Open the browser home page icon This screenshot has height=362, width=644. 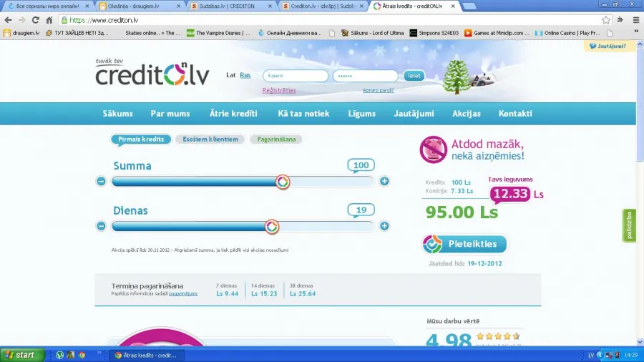pyautogui.click(x=49, y=20)
